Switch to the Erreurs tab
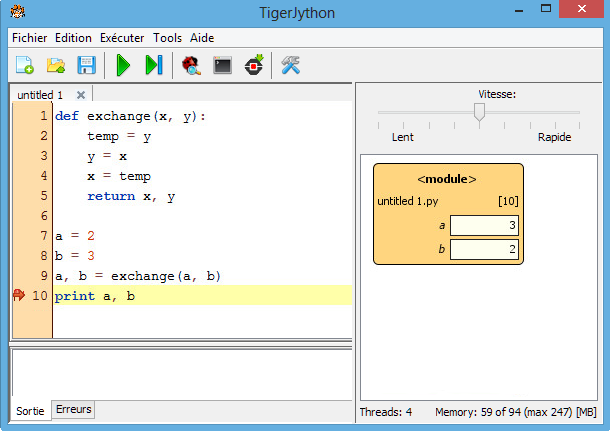 pyautogui.click(x=73, y=409)
